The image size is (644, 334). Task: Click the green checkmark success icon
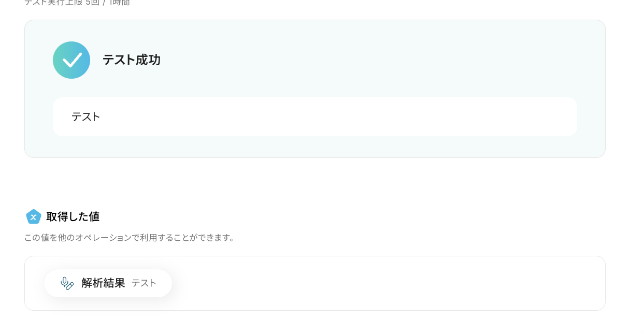coord(71,60)
